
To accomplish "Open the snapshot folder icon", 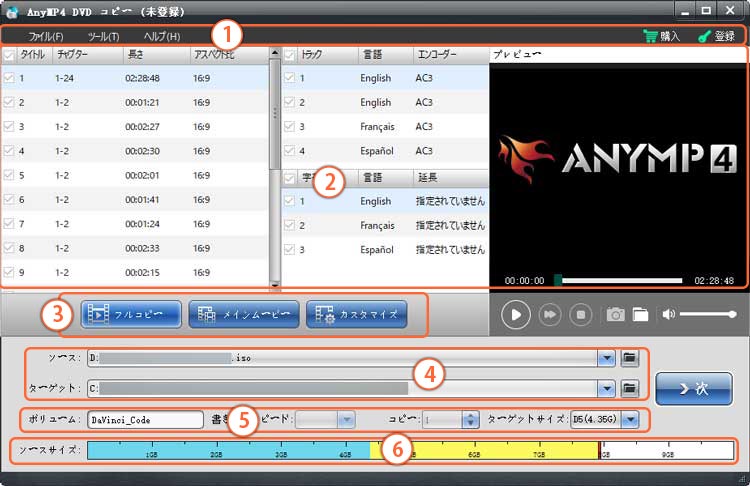I will pos(640,314).
